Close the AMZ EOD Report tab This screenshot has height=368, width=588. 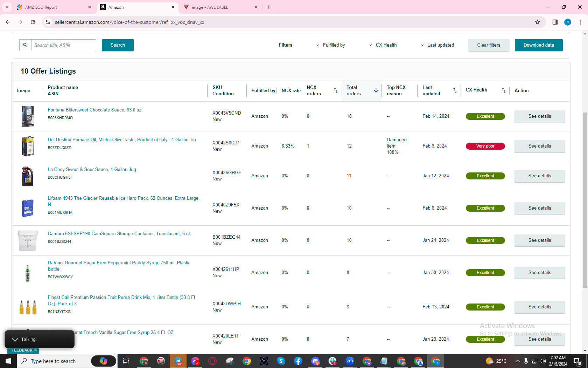90,7
